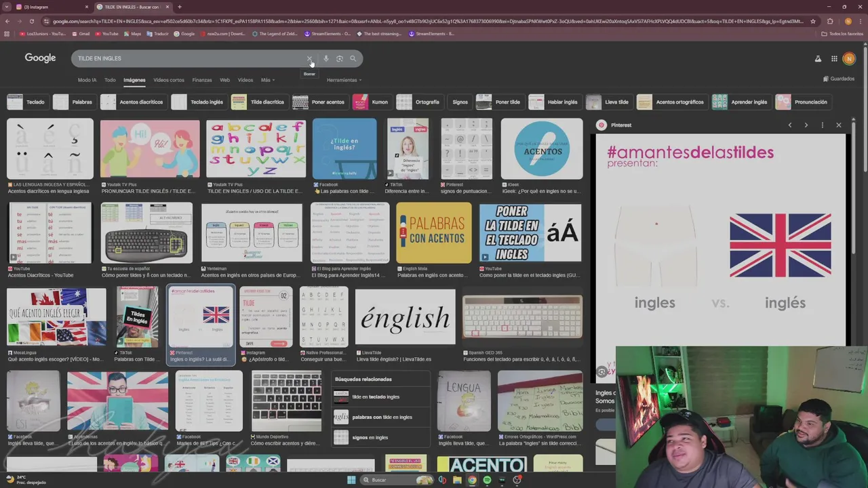The image size is (868, 488).
Task: Open the Todos los favoritos bookmarks folder
Action: [x=842, y=33]
